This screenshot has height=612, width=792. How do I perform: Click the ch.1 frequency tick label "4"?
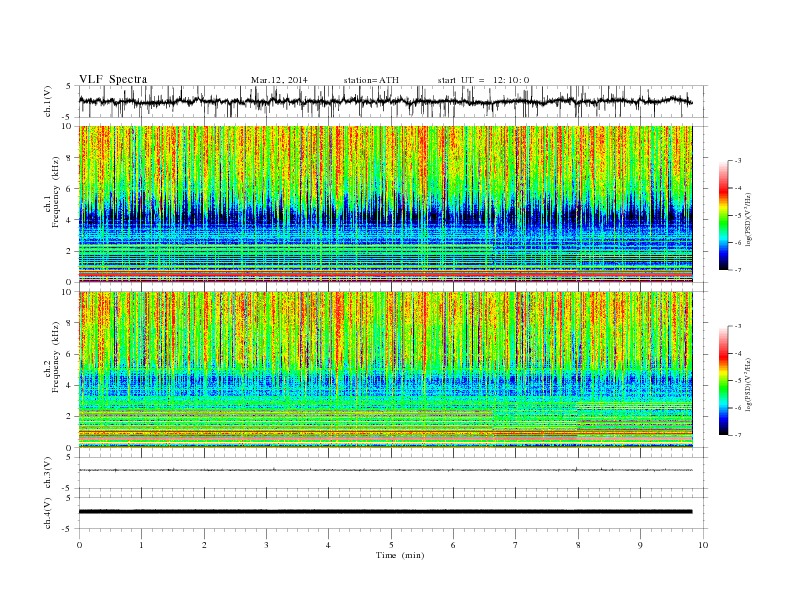[70, 220]
